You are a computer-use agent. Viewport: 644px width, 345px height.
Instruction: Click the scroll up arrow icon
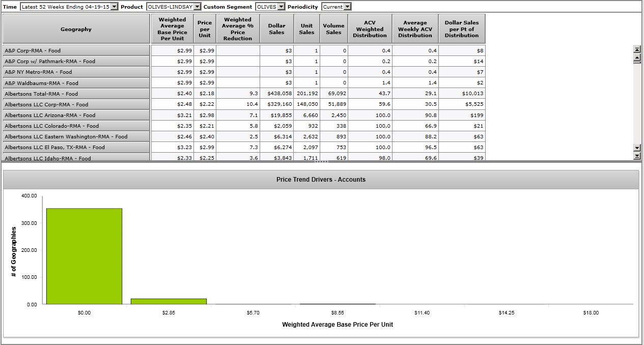[636, 58]
